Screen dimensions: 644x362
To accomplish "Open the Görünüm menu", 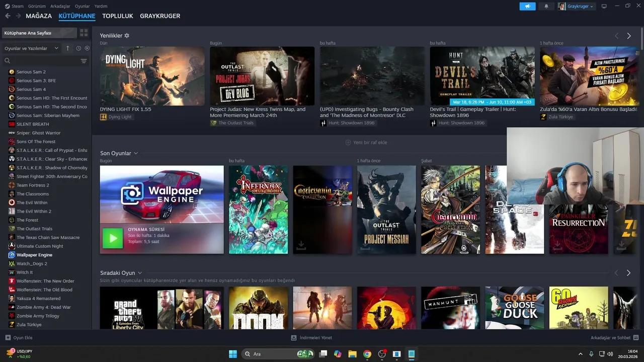I will (37, 6).
